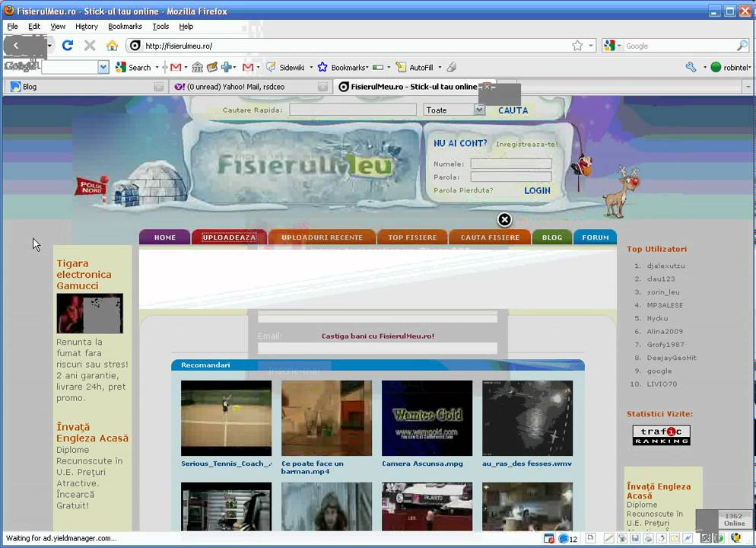Click the popup-blocked icon in status bar
756x548 pixels.
tap(548, 538)
